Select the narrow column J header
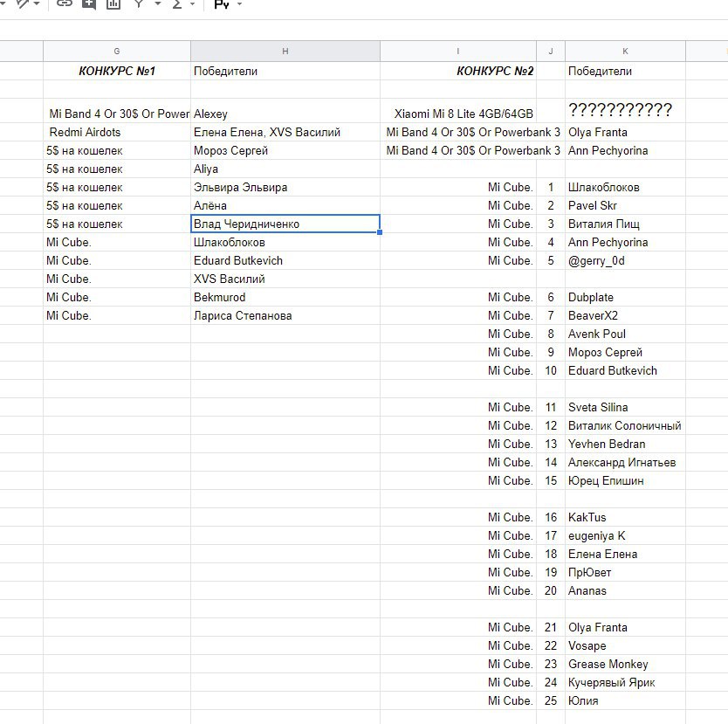Image resolution: width=728 pixels, height=724 pixels. pyautogui.click(x=551, y=52)
